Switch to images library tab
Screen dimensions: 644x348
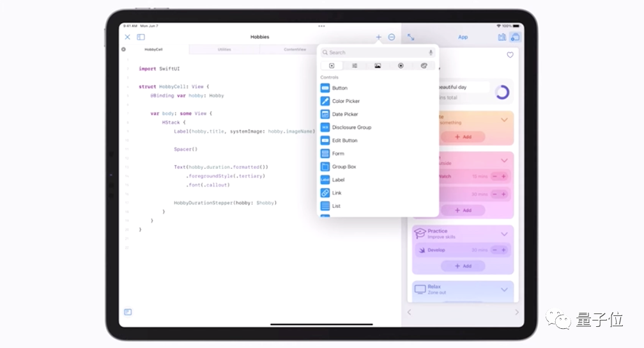click(378, 66)
